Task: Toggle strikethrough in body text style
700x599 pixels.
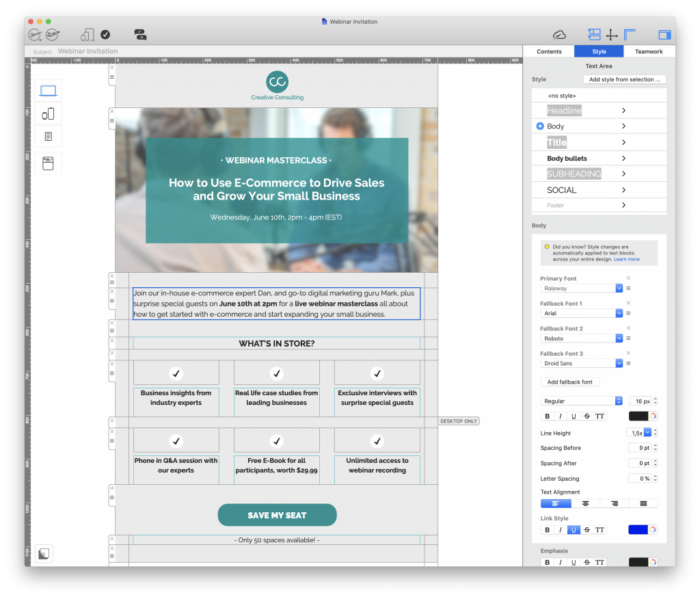Action: [x=587, y=416]
